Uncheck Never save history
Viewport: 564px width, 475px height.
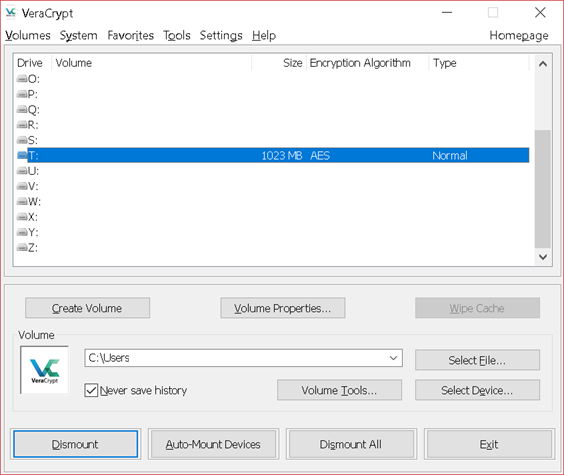(91, 390)
